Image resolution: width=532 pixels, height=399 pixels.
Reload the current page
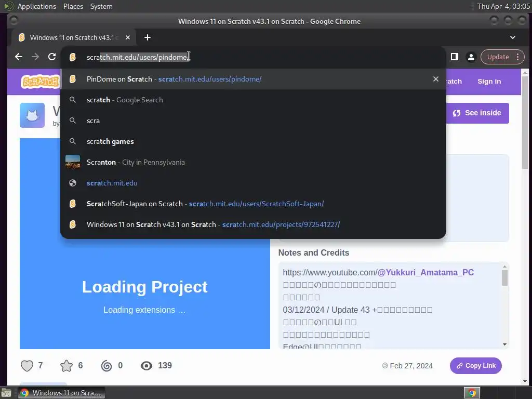[52, 57]
